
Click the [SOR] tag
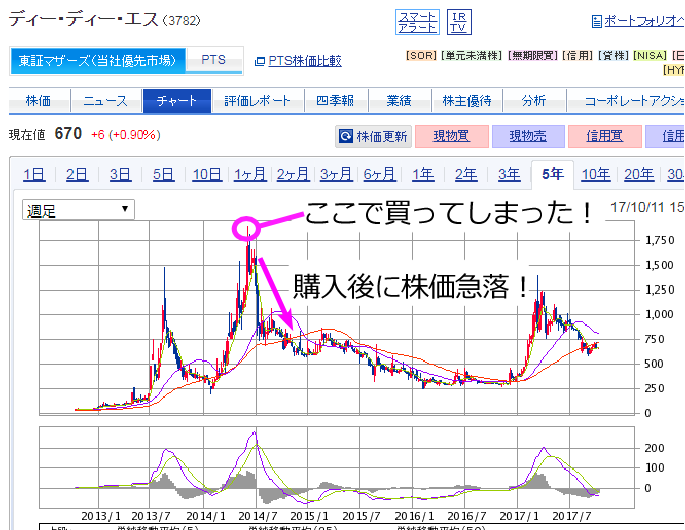[x=421, y=55]
